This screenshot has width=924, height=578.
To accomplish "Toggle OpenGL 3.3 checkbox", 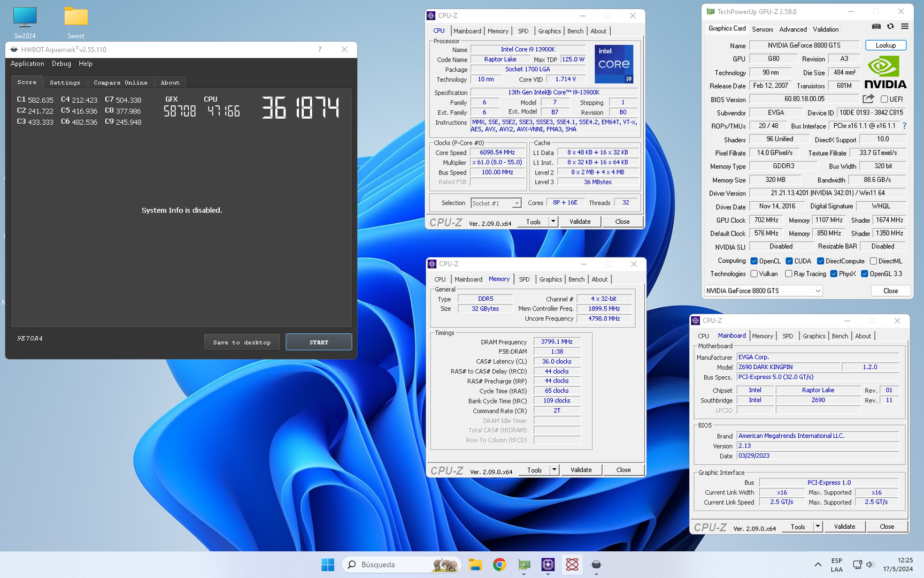I will pos(865,273).
